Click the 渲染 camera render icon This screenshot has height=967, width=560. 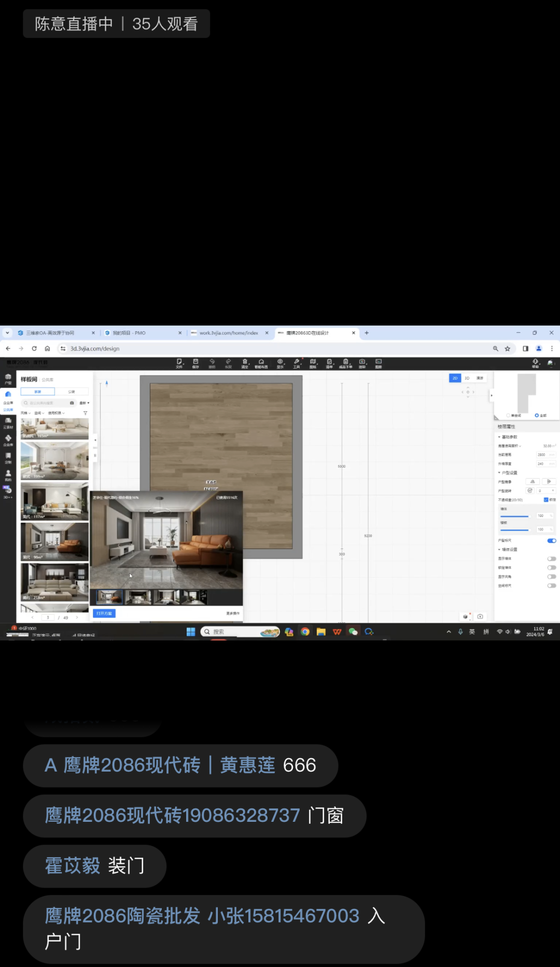coord(362,363)
